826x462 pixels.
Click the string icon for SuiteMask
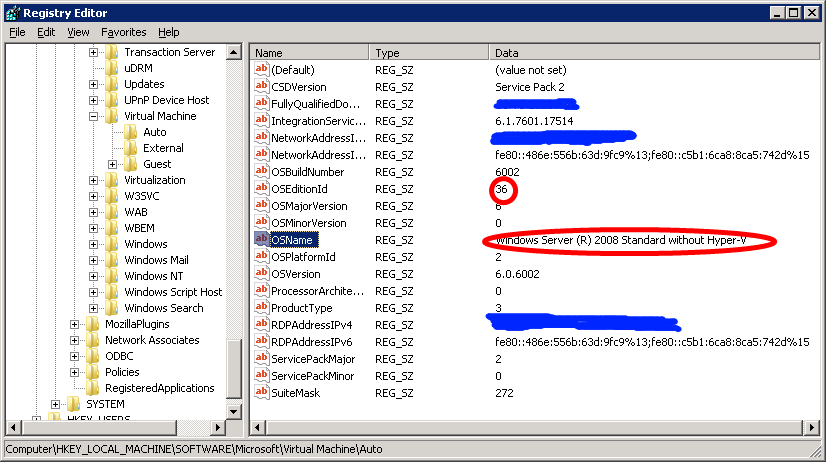(x=261, y=392)
